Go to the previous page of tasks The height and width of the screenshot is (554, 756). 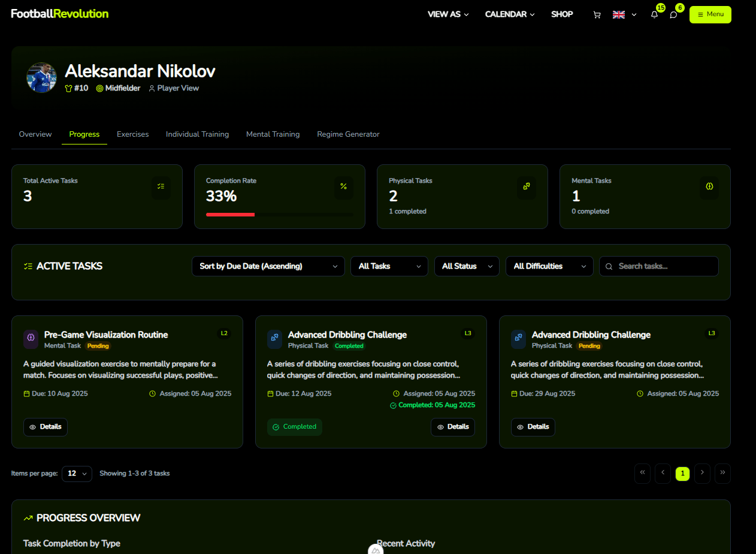click(x=663, y=474)
